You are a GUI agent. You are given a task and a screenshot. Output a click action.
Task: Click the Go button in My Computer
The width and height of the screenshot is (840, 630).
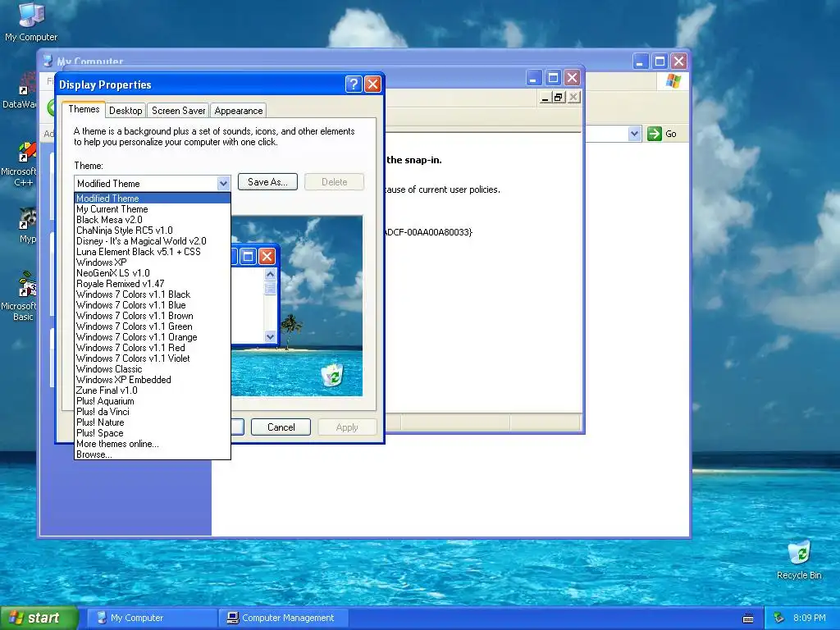(x=662, y=134)
